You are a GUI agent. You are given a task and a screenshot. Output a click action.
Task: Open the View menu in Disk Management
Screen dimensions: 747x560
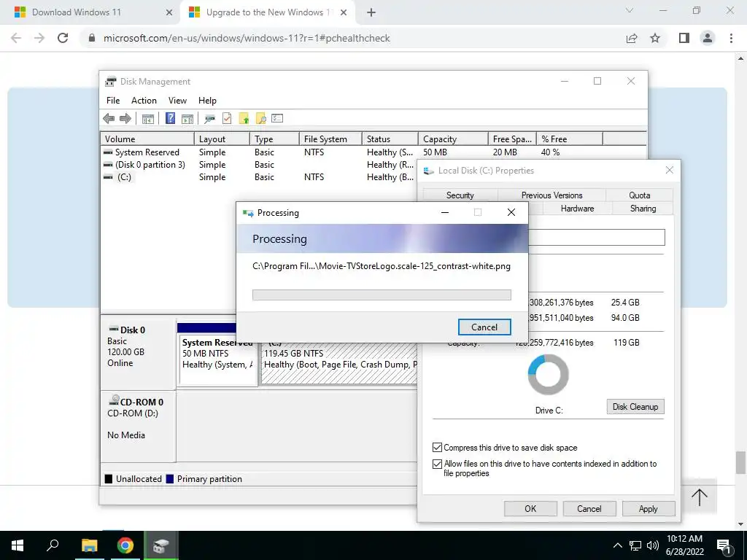pyautogui.click(x=177, y=101)
